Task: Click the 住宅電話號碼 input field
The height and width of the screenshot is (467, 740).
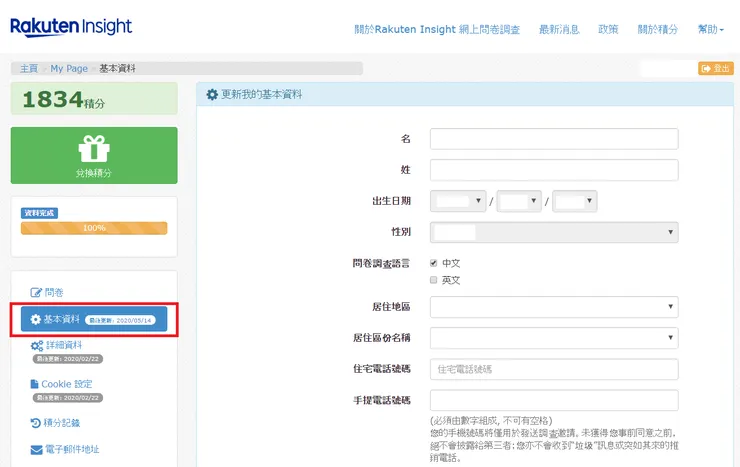Action: pos(554,369)
